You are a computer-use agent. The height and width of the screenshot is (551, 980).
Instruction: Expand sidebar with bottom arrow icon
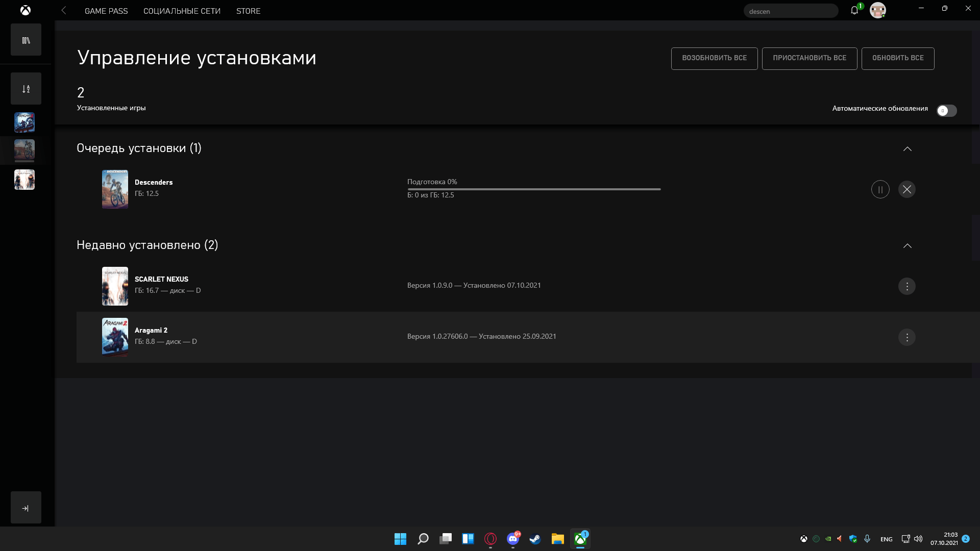point(26,508)
